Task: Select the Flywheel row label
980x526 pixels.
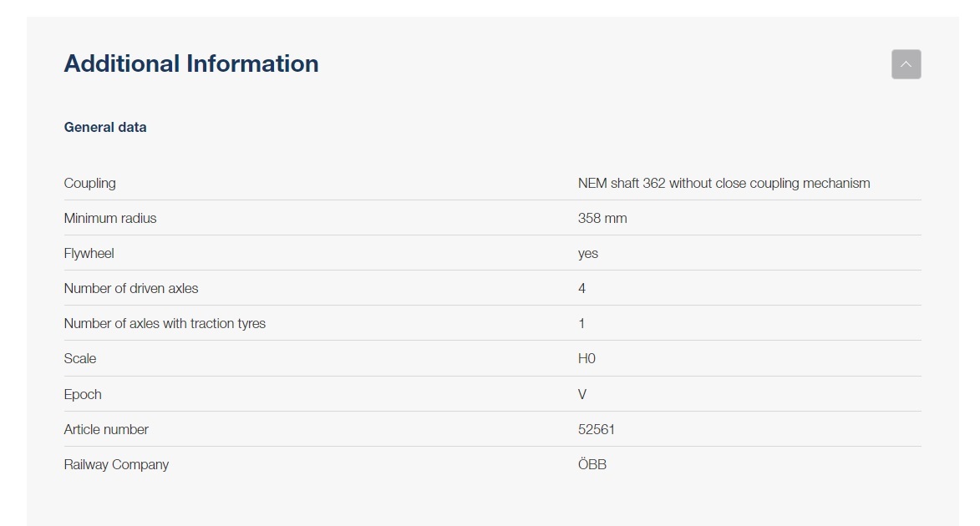Action: [89, 253]
